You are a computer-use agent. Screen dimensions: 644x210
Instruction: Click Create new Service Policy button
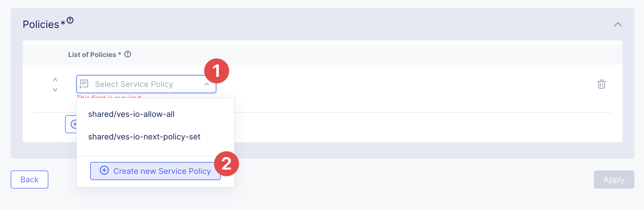click(x=162, y=171)
